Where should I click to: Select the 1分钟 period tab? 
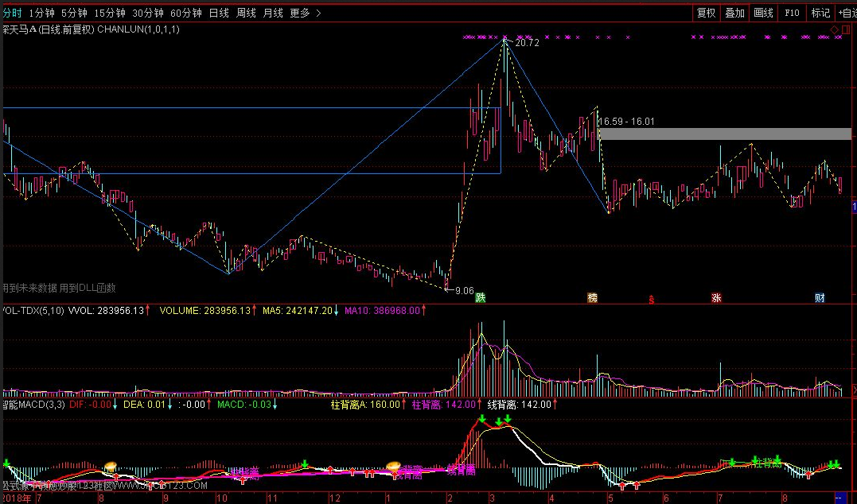[x=42, y=13]
